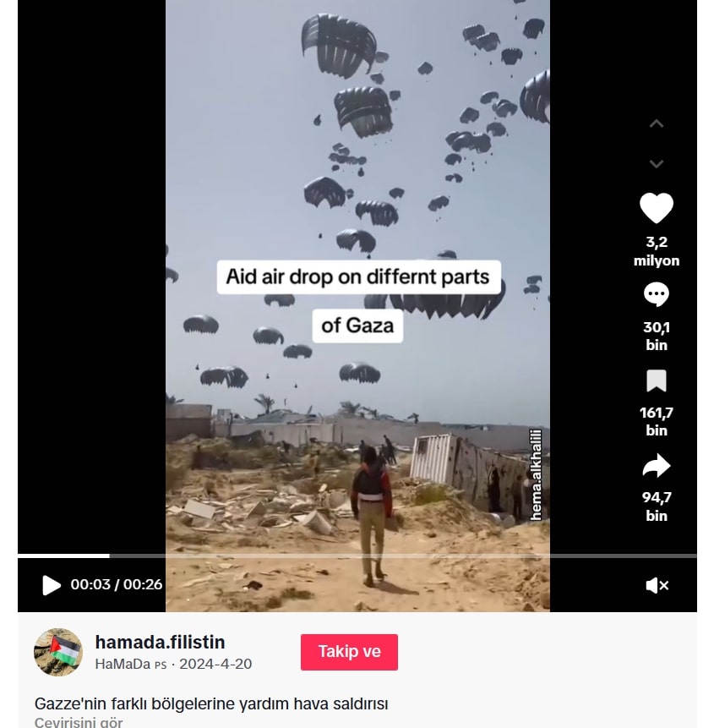Click the Palestine flag profile avatar
Screen dimensions: 714x728
coord(58,652)
